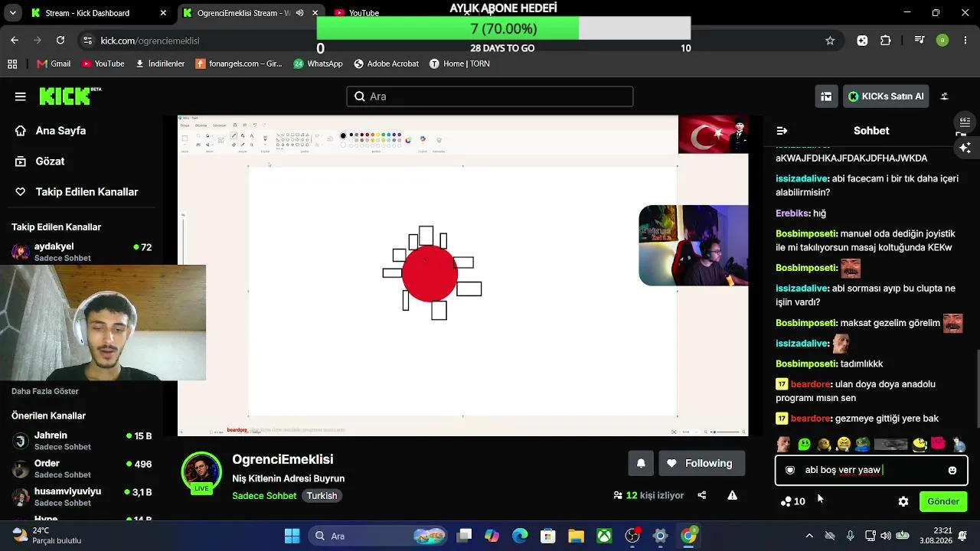Open the Chrome extensions puzzle icon

(886, 41)
